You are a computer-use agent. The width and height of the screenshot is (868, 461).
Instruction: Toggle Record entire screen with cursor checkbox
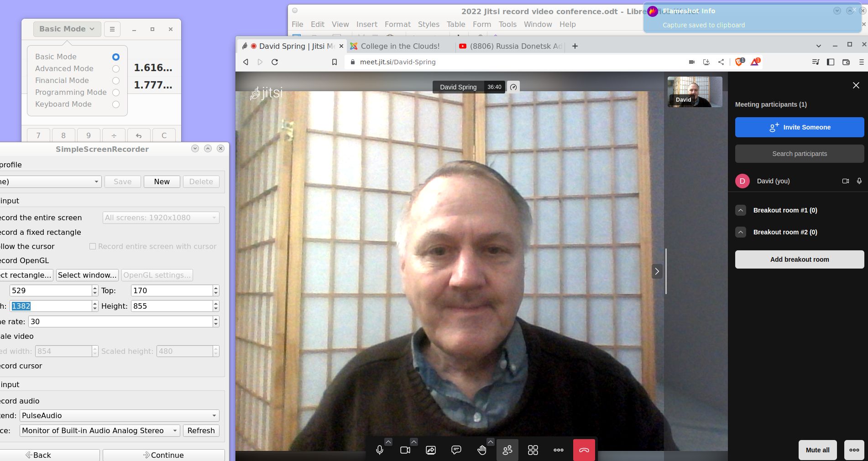click(93, 246)
